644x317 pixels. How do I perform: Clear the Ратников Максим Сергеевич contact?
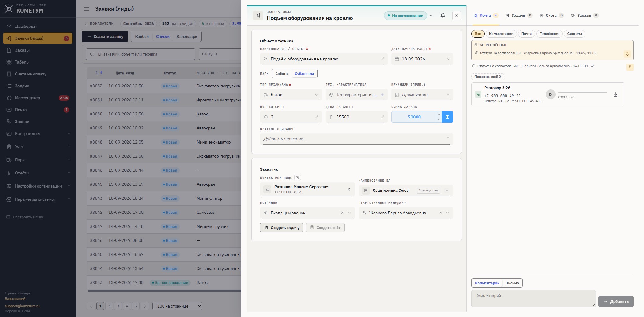349,189
